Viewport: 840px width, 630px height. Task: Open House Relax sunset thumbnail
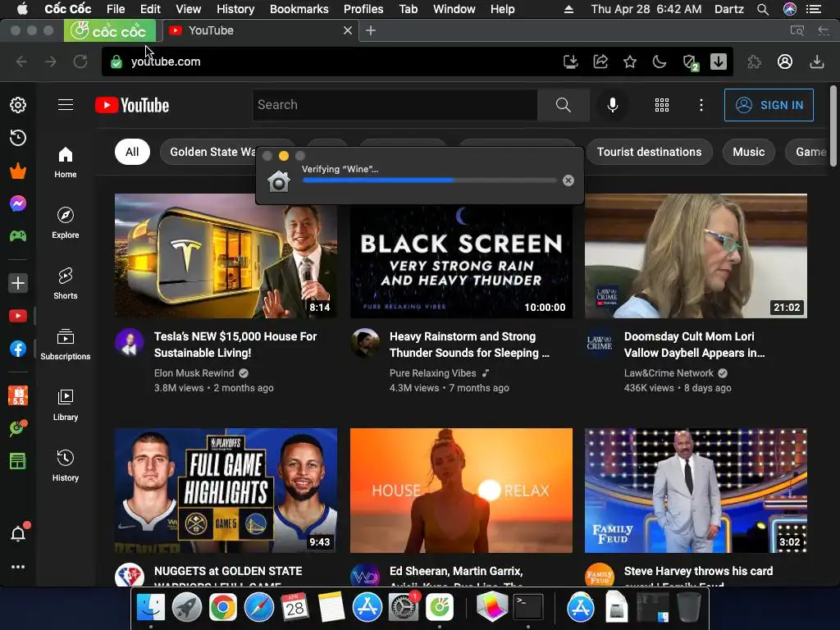point(461,491)
